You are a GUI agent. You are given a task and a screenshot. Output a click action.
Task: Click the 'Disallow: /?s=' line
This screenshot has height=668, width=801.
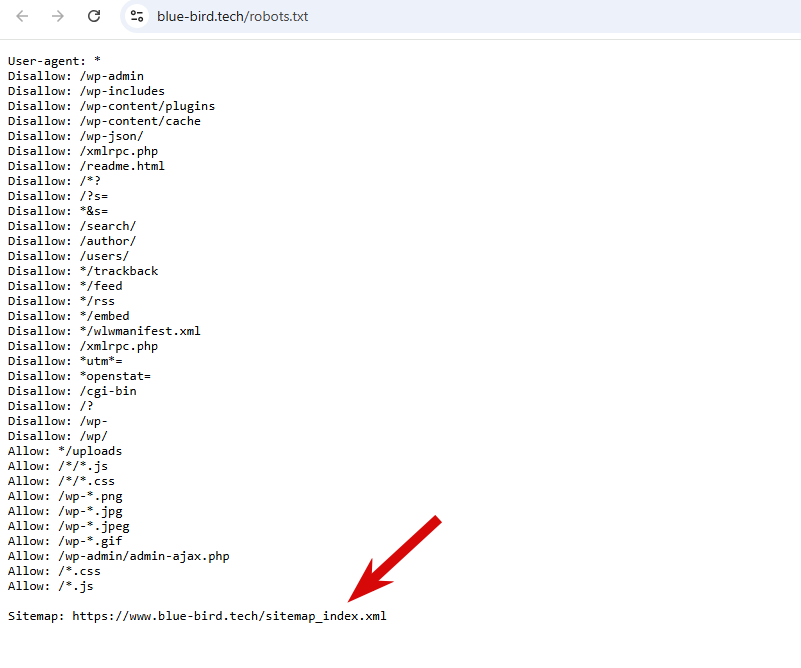58,196
